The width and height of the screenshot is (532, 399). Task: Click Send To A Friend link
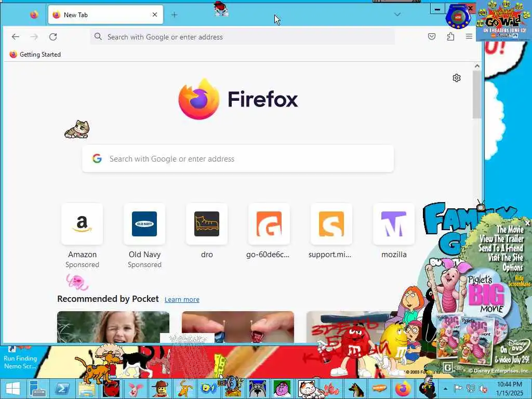501,248
